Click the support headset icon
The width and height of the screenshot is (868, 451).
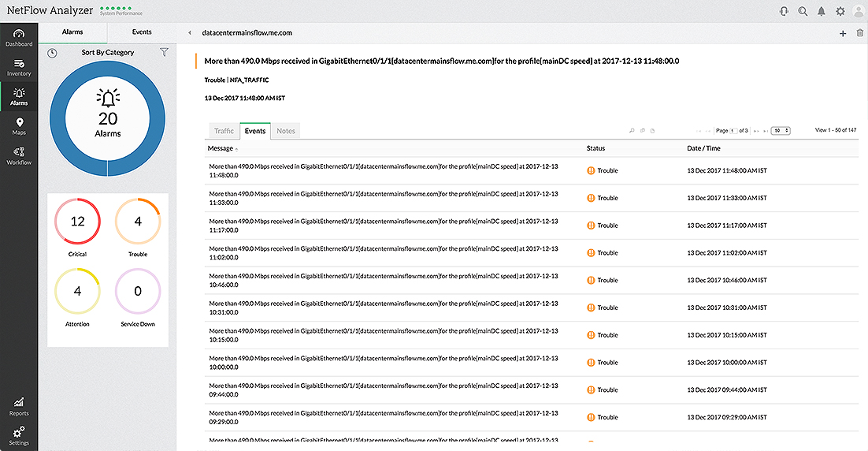pyautogui.click(x=784, y=11)
